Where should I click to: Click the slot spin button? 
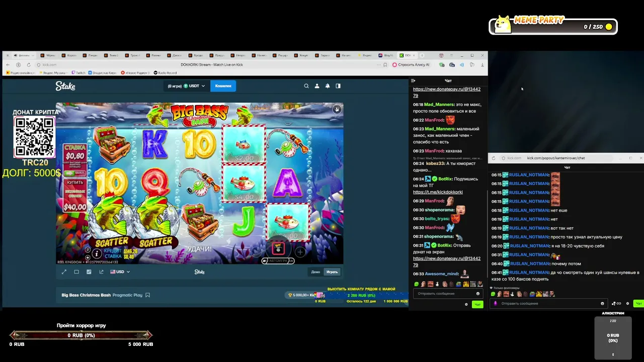click(x=278, y=248)
